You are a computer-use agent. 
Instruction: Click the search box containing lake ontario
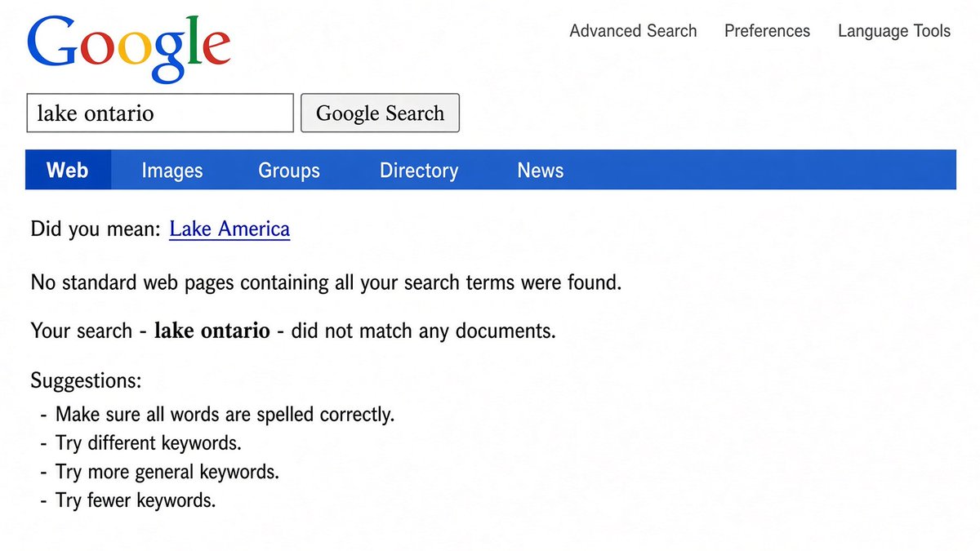tap(160, 113)
